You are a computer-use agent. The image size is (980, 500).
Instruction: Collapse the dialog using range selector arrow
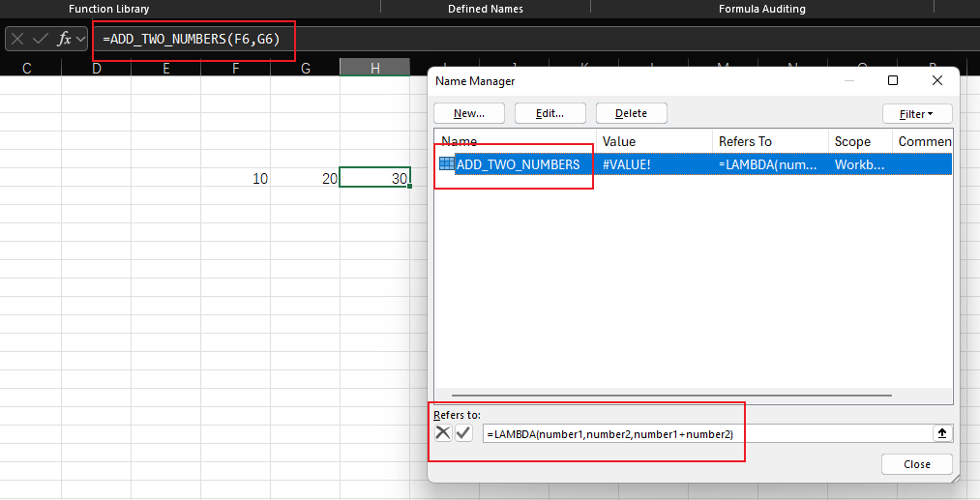941,434
